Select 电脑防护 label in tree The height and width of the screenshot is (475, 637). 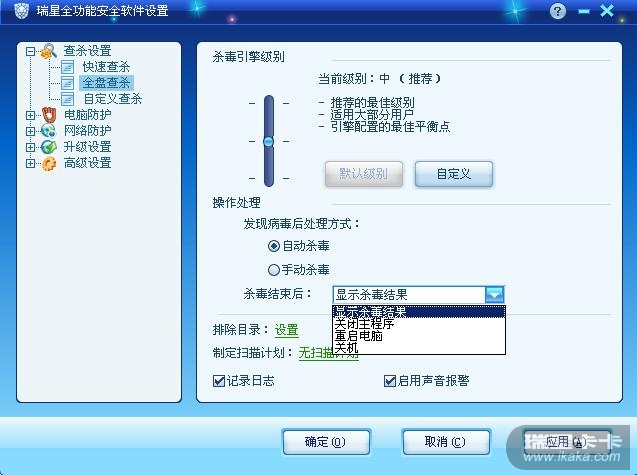(x=87, y=115)
